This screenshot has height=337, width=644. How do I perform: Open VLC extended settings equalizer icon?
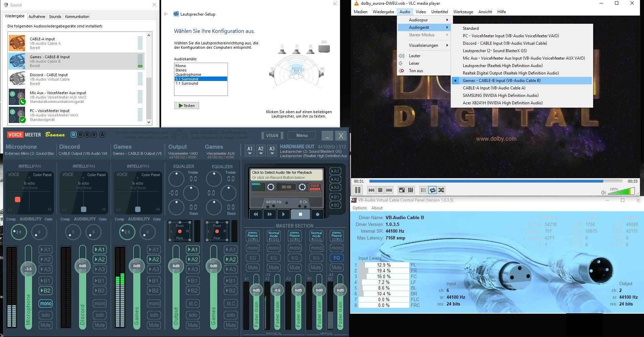pos(410,190)
